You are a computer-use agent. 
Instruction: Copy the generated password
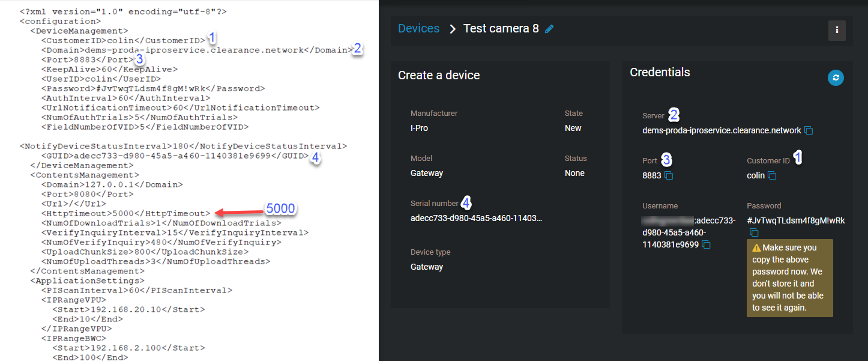tap(755, 232)
